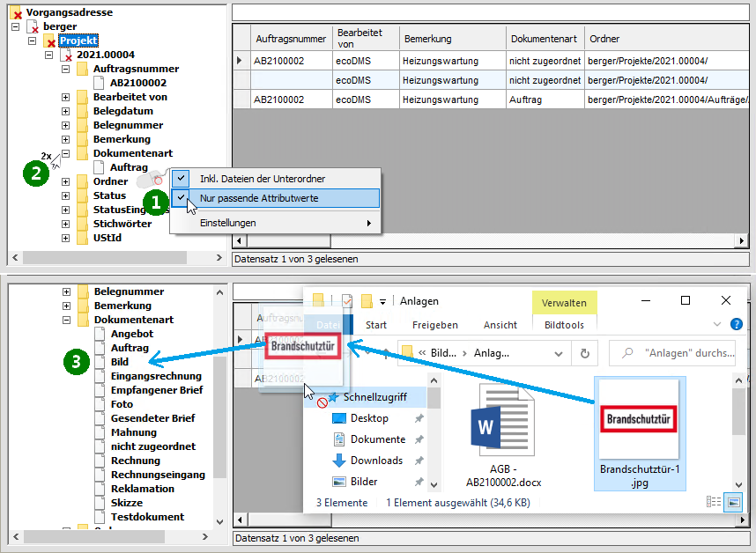This screenshot has height=553, width=756.
Task: Select Bild under Dokumentenart
Action: click(x=120, y=362)
